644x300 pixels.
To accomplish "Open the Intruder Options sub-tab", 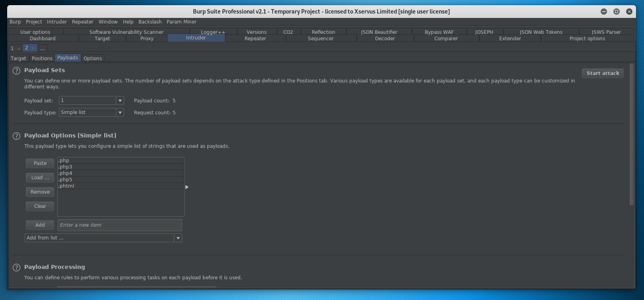I will click(93, 58).
